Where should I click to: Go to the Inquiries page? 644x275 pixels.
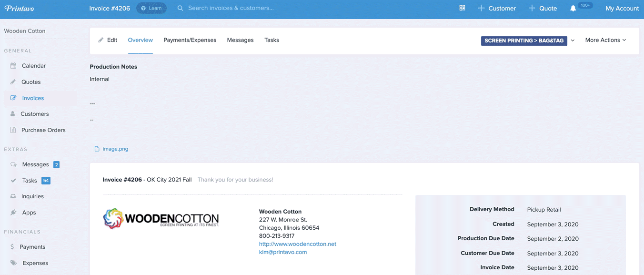point(32,196)
